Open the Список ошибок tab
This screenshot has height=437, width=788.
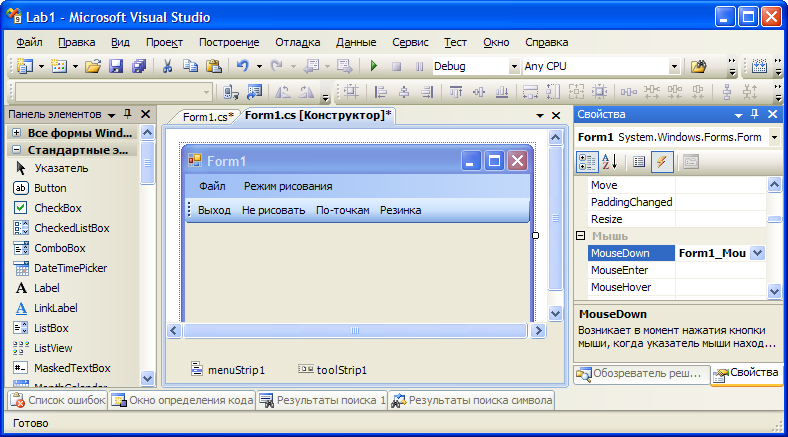click(x=58, y=400)
